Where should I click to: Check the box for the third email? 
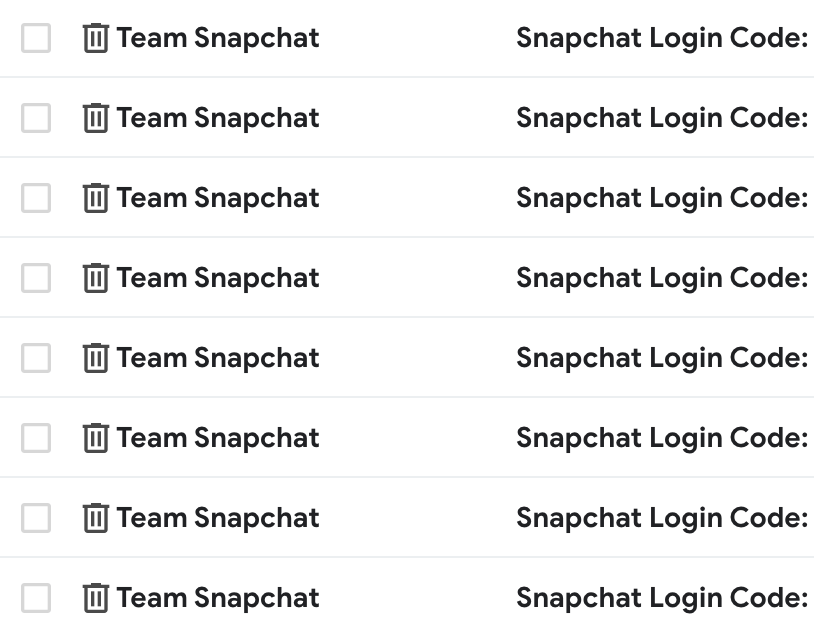(x=36, y=198)
